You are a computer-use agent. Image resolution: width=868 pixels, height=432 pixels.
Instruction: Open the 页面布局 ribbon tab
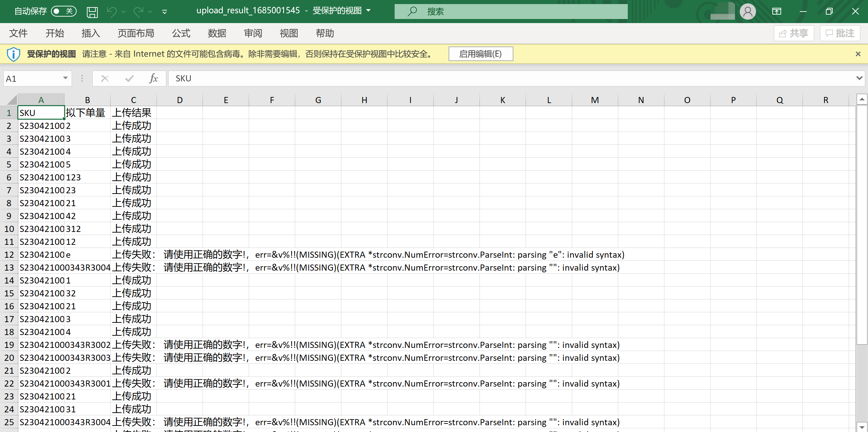pyautogui.click(x=136, y=33)
